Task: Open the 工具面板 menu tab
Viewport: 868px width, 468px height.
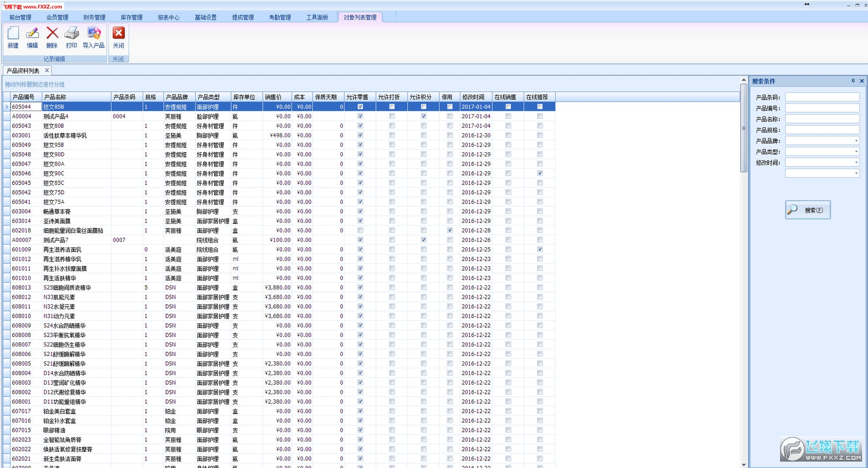Action: tap(317, 18)
